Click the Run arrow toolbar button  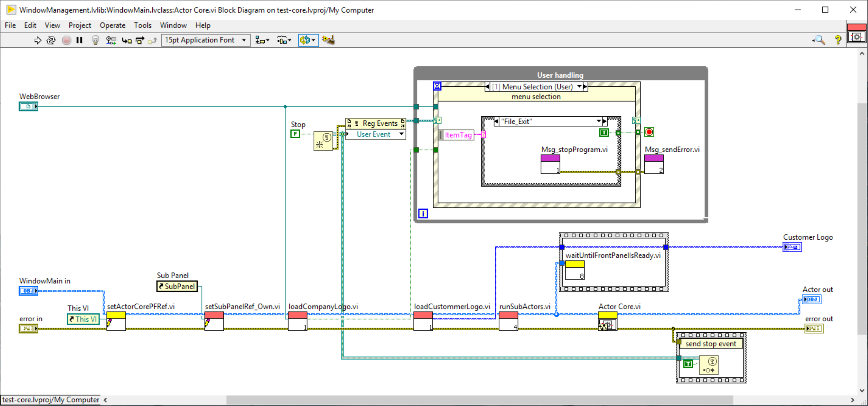click(x=37, y=40)
